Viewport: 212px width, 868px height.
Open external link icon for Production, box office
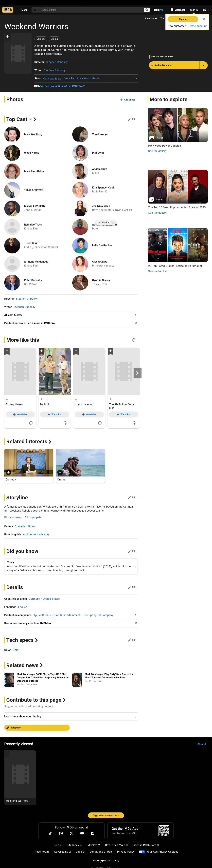pyautogui.click(x=136, y=323)
